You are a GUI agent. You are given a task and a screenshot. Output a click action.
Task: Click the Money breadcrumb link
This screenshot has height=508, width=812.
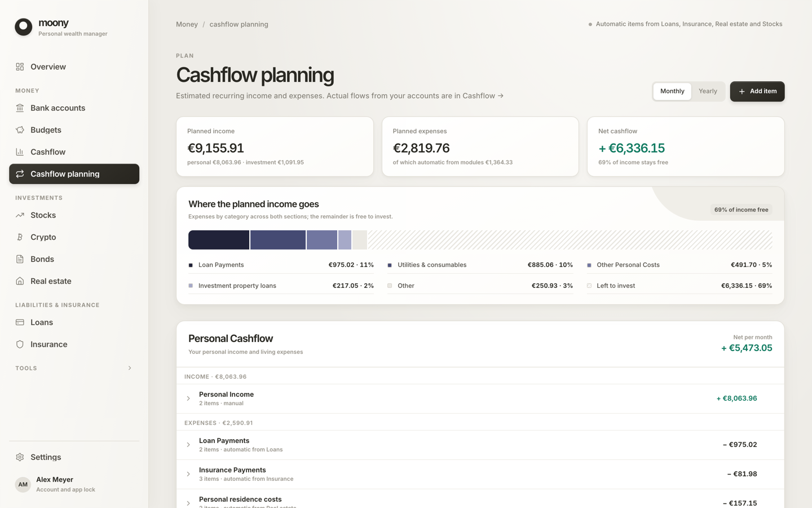click(x=187, y=24)
